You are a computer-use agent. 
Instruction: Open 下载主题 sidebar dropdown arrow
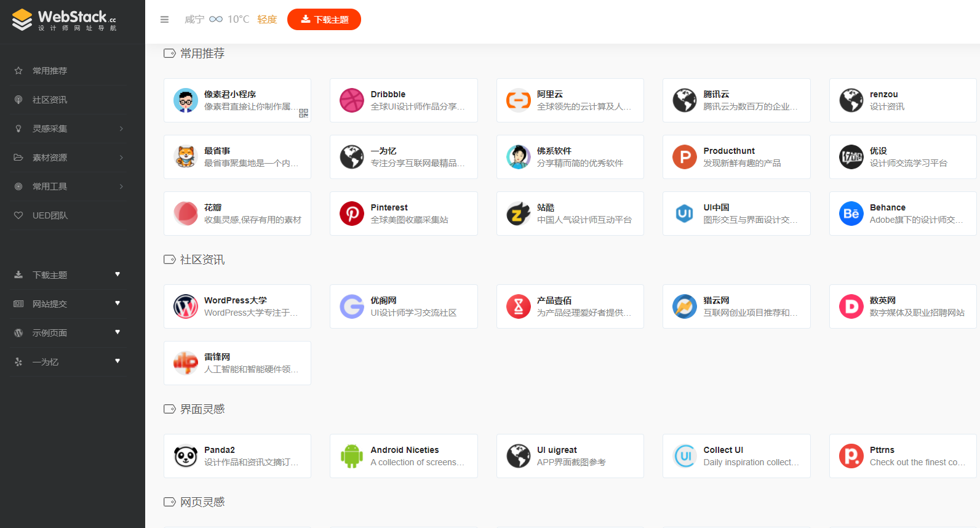coord(118,274)
